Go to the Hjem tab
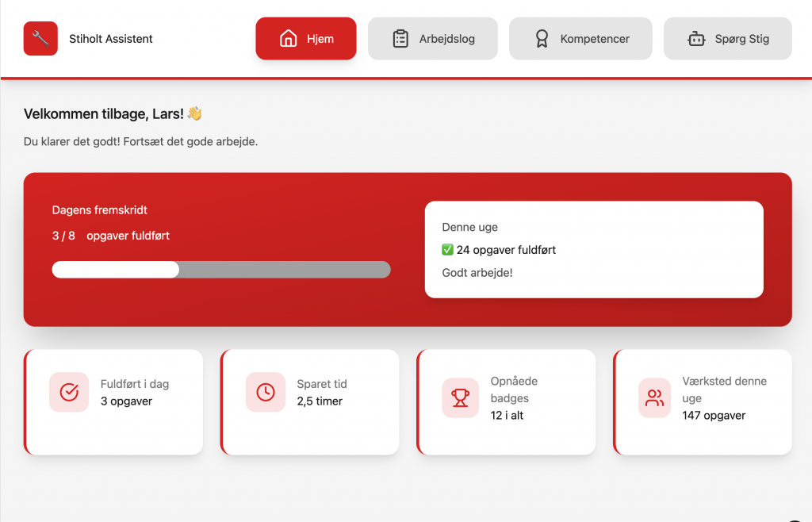The height and width of the screenshot is (522, 812). pos(306,39)
